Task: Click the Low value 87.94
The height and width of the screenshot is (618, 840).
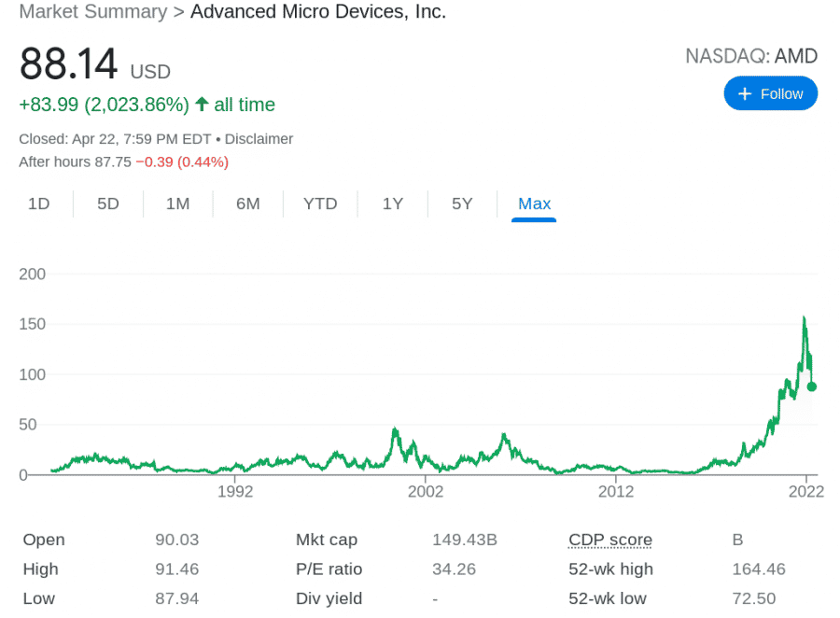Action: point(176,598)
